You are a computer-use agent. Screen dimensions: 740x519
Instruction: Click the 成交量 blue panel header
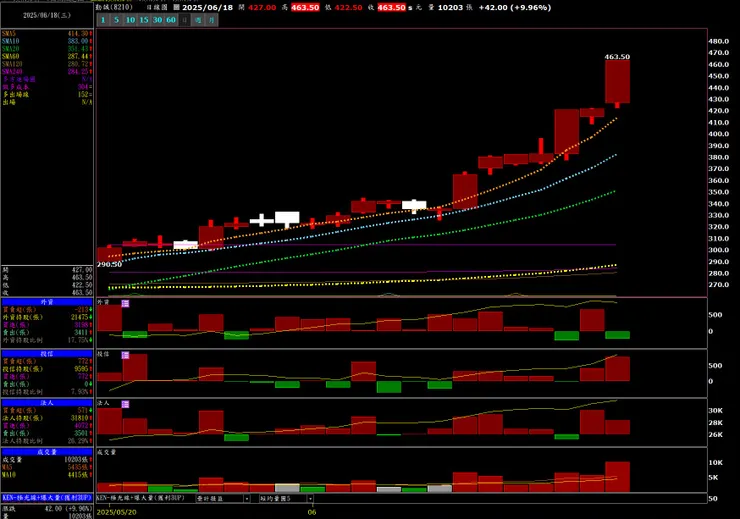[x=47, y=452]
